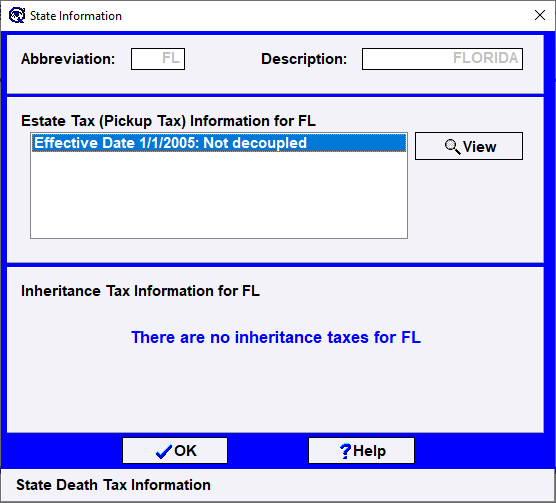Click "Not decoupled" text in the list

coord(255,143)
